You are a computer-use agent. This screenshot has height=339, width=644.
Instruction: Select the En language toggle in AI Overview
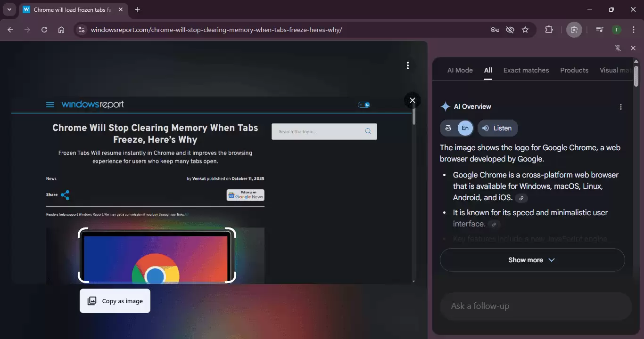coord(465,128)
